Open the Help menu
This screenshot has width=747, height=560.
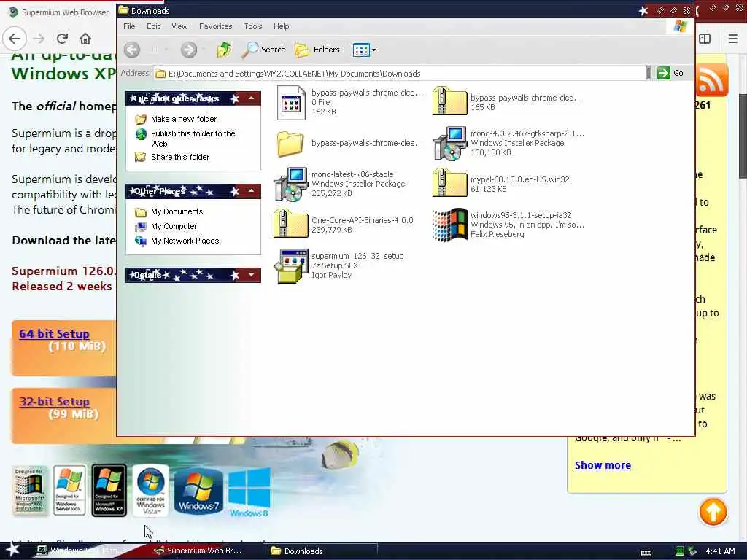pos(281,26)
